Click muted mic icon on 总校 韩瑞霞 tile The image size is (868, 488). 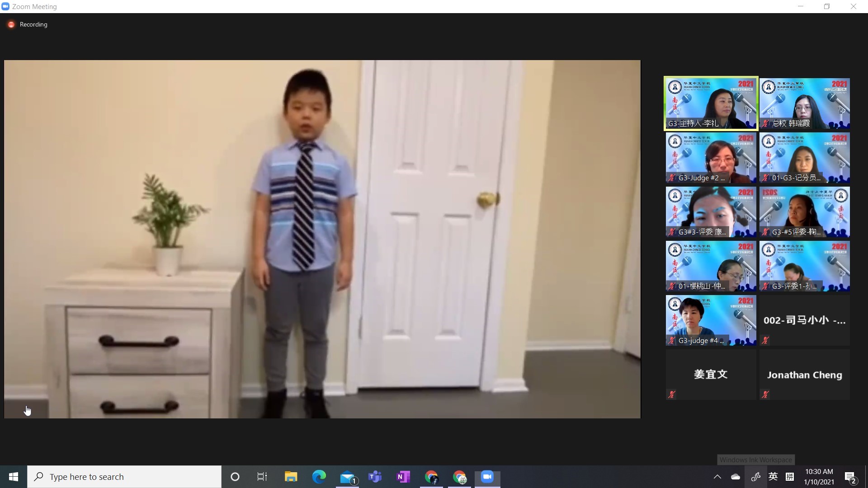point(765,123)
